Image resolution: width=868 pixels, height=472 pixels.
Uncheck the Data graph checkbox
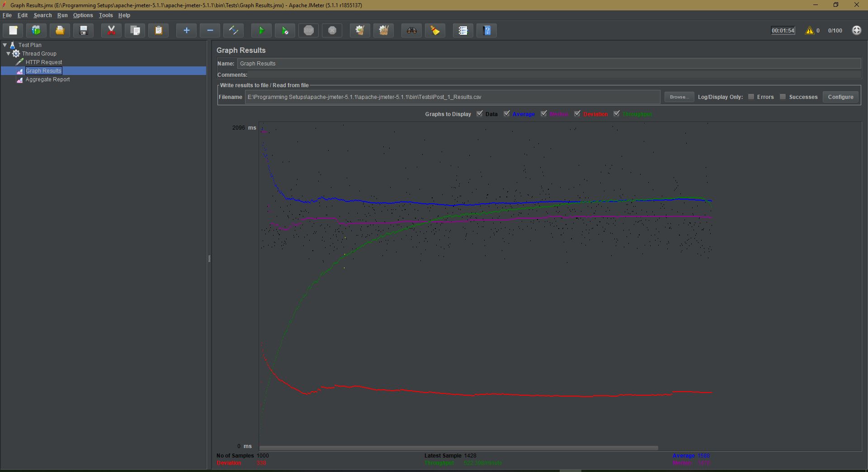point(480,114)
